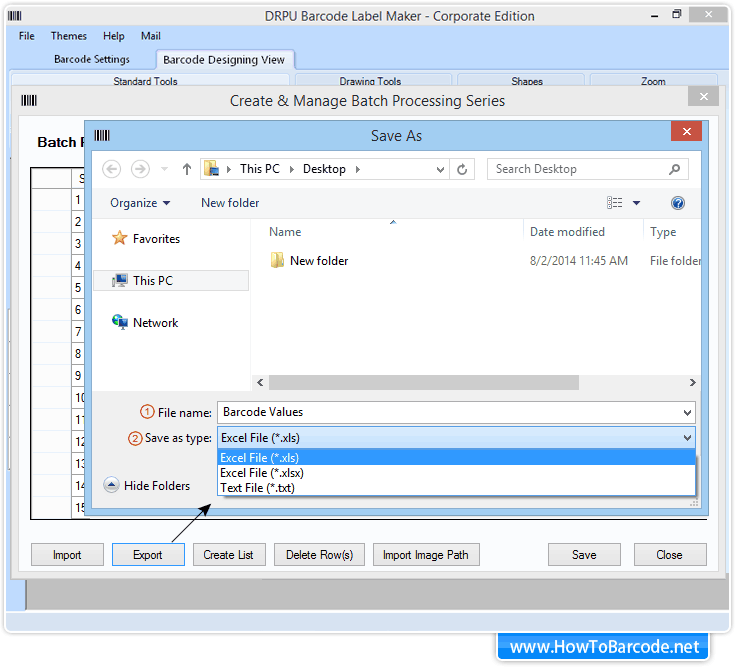
Task: Click the Network icon in sidebar
Action: click(x=120, y=322)
